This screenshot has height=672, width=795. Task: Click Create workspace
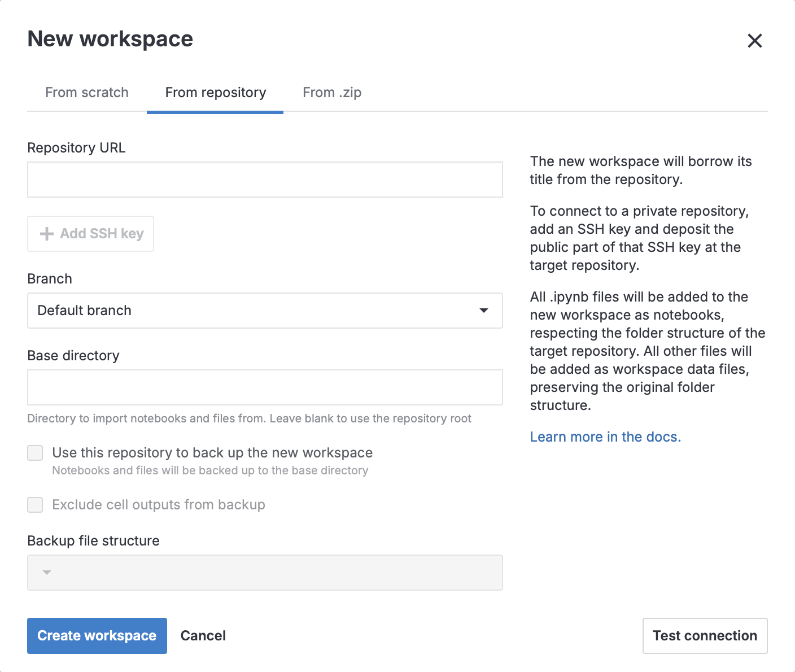coord(97,635)
